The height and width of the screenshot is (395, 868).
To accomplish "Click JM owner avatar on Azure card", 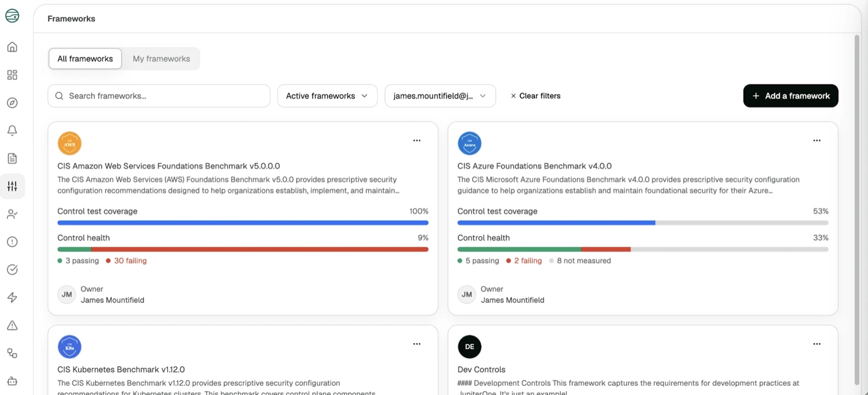I will [x=467, y=295].
